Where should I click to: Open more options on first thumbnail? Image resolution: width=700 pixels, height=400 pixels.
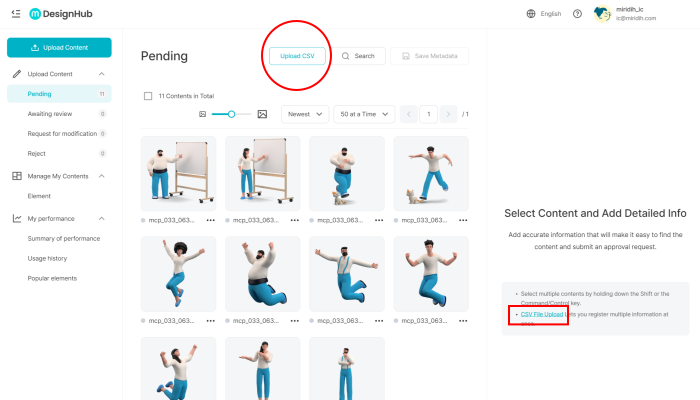tap(211, 219)
